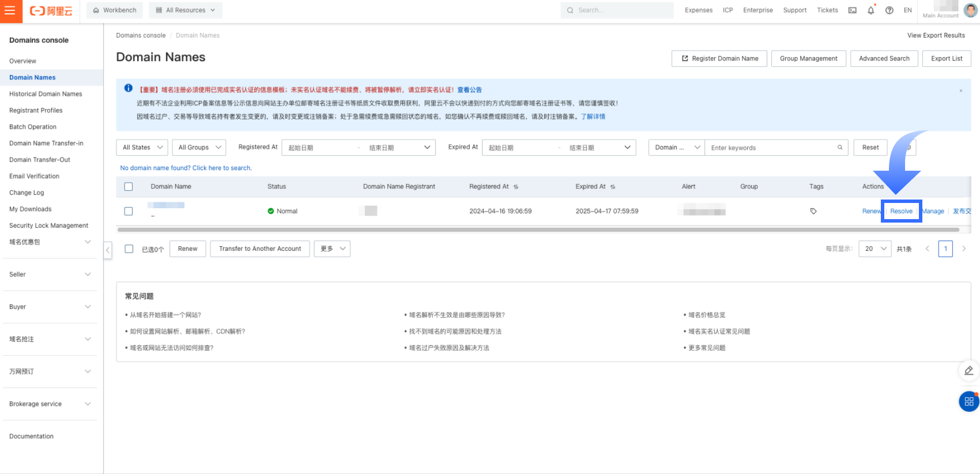Select all domains via header checkbox
The image size is (980, 474).
[x=129, y=187]
